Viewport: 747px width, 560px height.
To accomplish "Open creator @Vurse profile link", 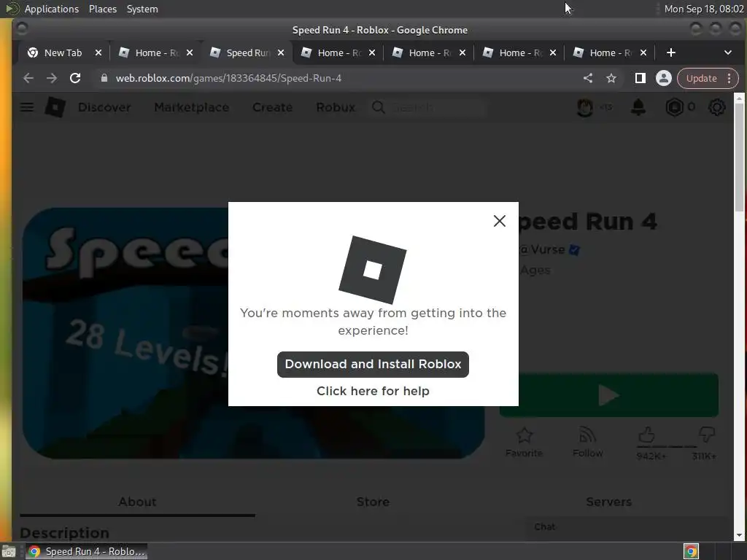I will [542, 249].
